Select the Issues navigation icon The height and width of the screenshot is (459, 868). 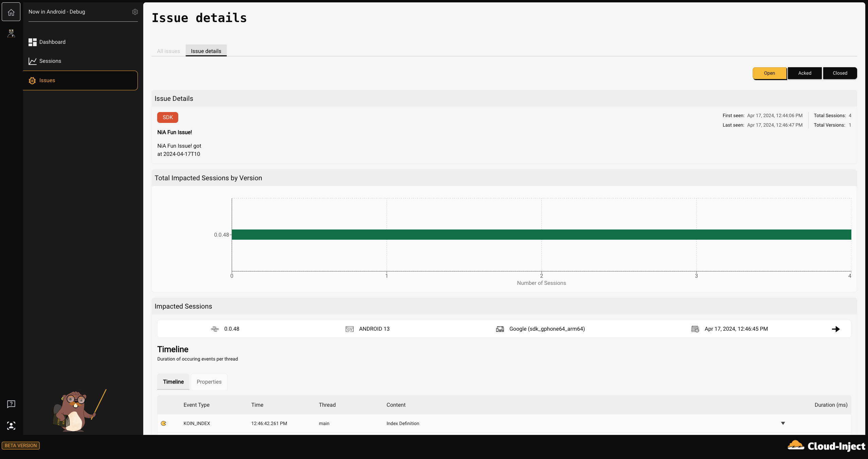coord(32,80)
